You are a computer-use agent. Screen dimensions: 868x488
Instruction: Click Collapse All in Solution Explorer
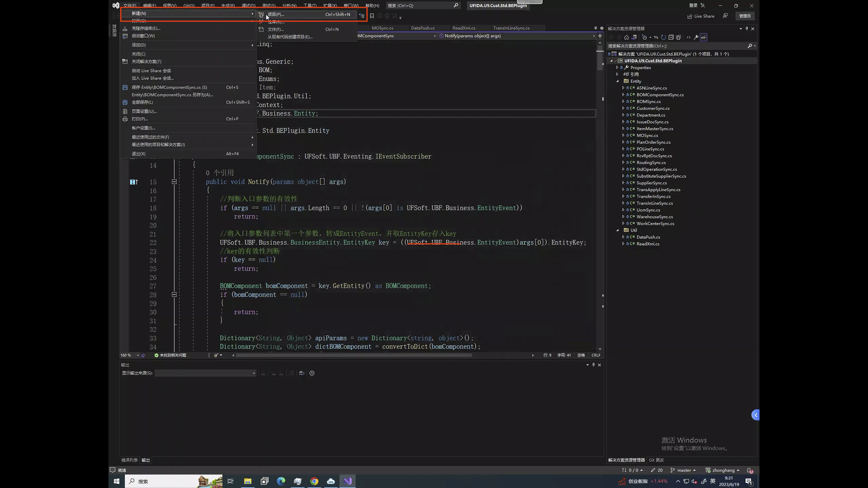click(671, 37)
